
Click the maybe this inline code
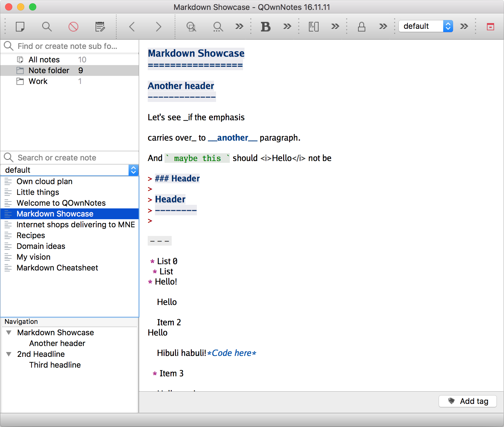197,158
